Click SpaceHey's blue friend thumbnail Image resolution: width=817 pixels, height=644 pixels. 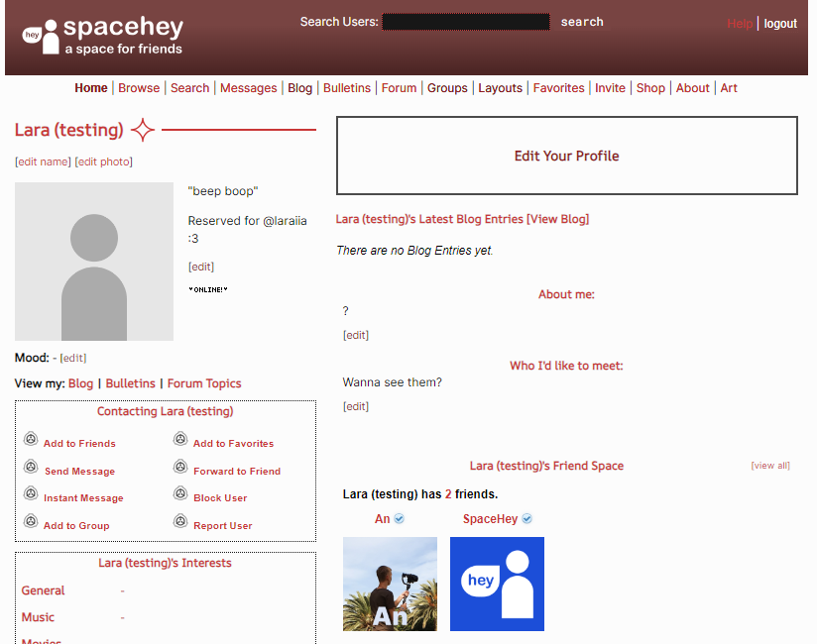[x=497, y=585]
